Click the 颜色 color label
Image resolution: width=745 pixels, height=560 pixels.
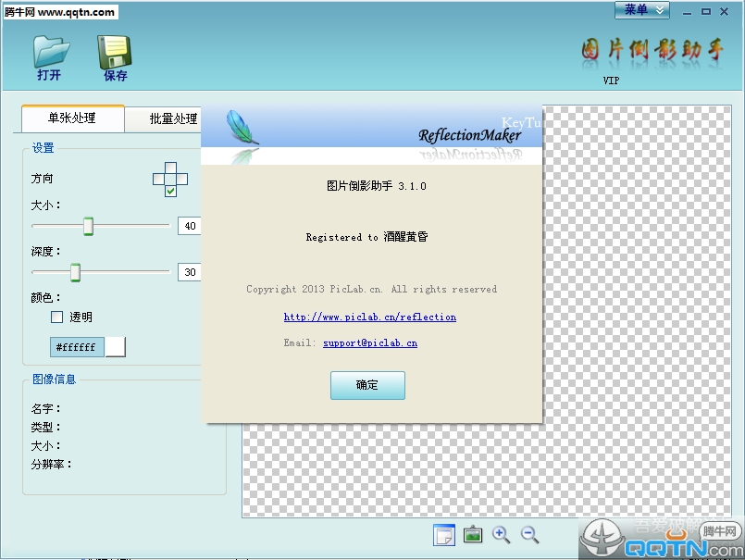(x=45, y=298)
